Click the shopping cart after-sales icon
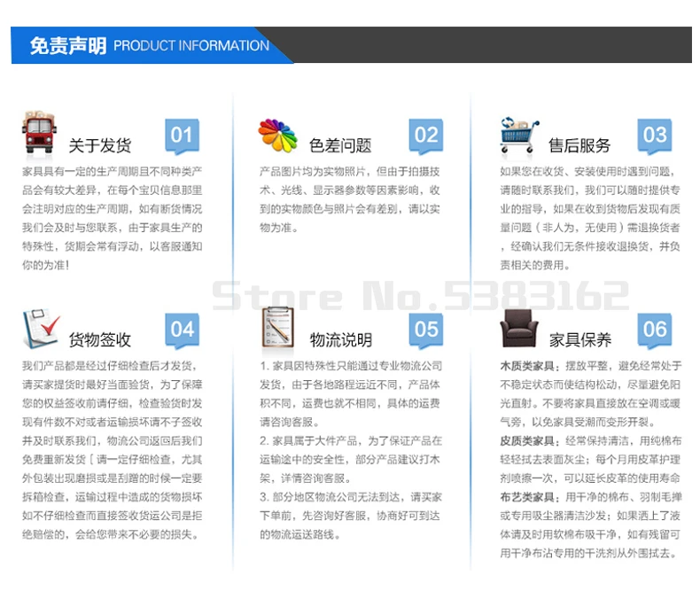The width and height of the screenshot is (700, 591). tap(519, 135)
